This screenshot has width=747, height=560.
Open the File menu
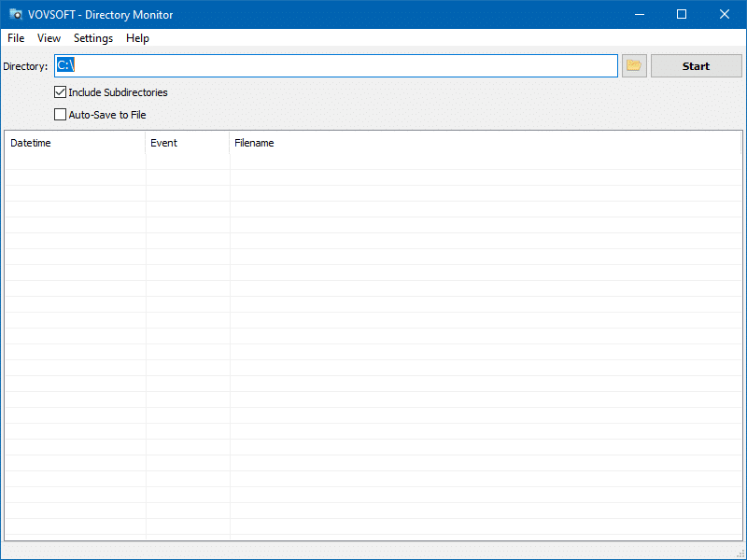16,38
